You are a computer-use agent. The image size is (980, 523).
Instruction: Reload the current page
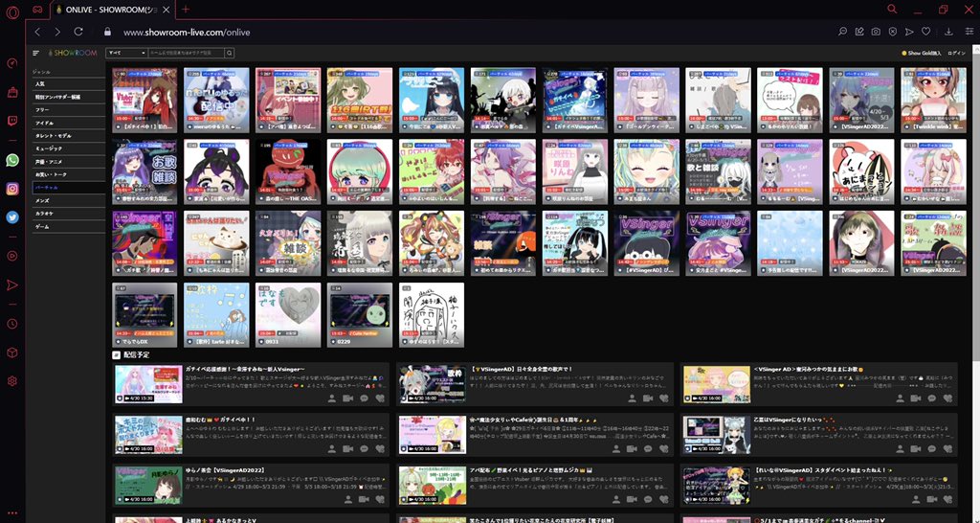coord(78,32)
